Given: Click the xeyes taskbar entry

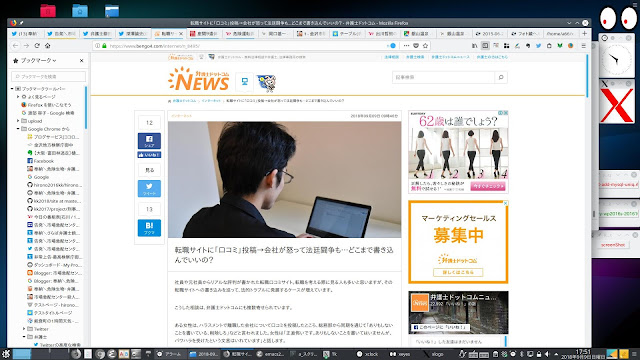Looking at the screenshot, I should pos(400,354).
